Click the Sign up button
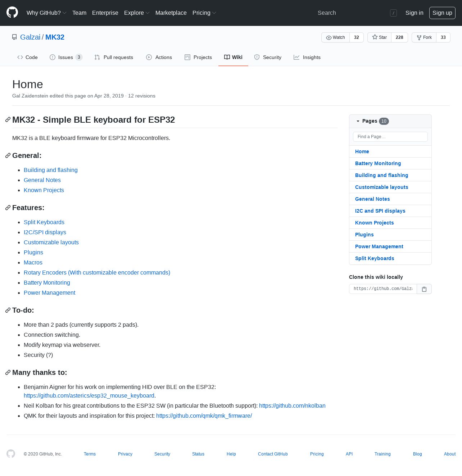The width and height of the screenshot is (462, 476). pyautogui.click(x=442, y=13)
